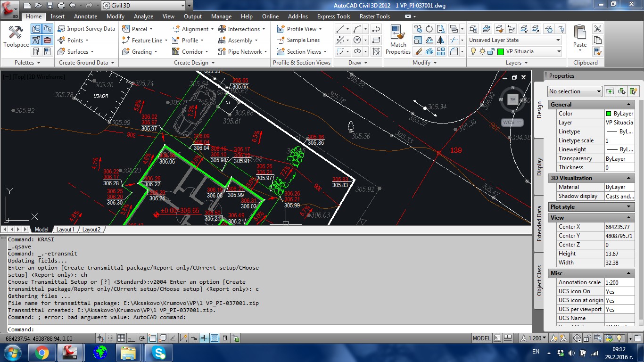Screen dimensions: 644x362
Task: Click the Import Survey Data icon
Action: pos(61,29)
